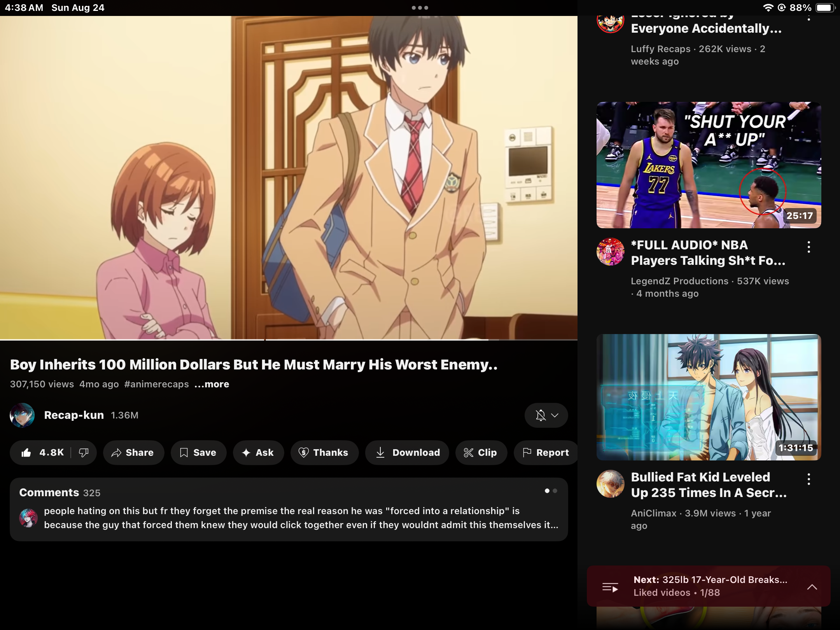This screenshot has width=840, height=630.
Task: Open the Recap-kun channel name
Action: pyautogui.click(x=74, y=415)
